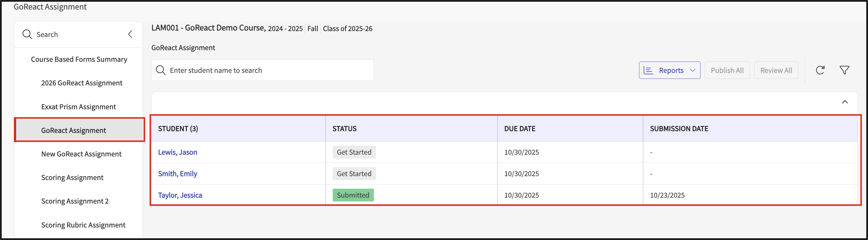Click the sidebar search magnifier icon

(x=27, y=34)
